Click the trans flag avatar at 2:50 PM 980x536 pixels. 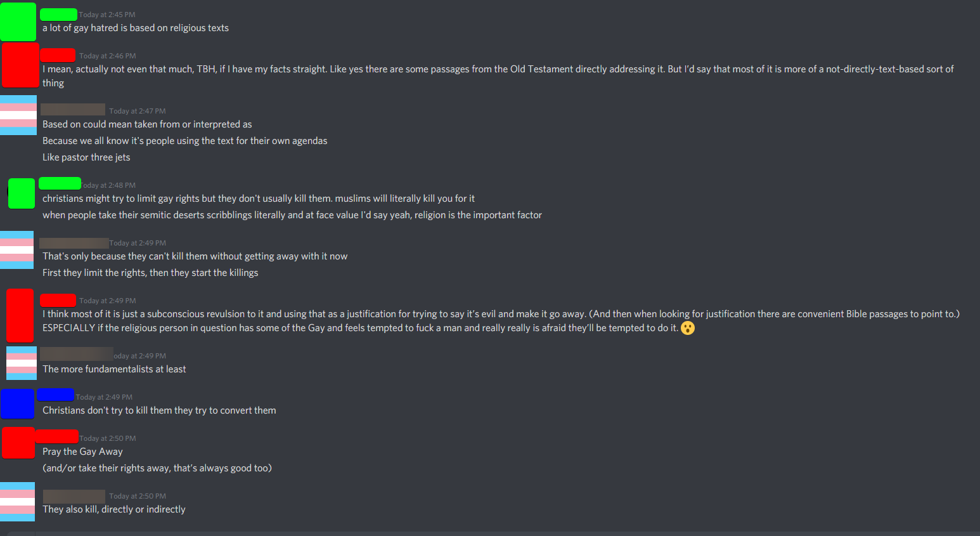17,502
